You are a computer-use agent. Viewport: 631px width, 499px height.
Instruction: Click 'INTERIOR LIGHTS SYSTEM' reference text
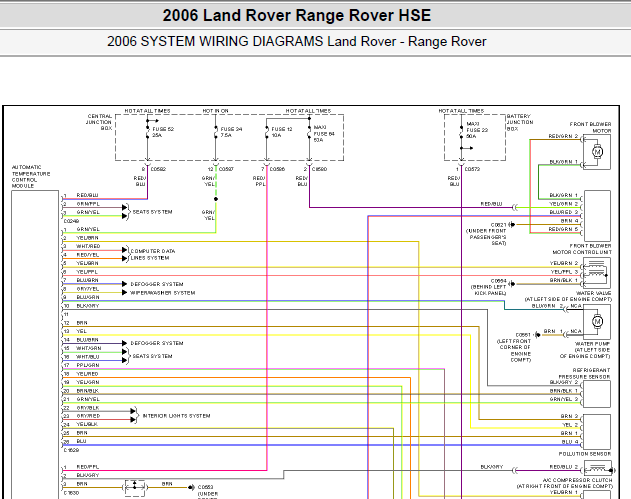177,416
